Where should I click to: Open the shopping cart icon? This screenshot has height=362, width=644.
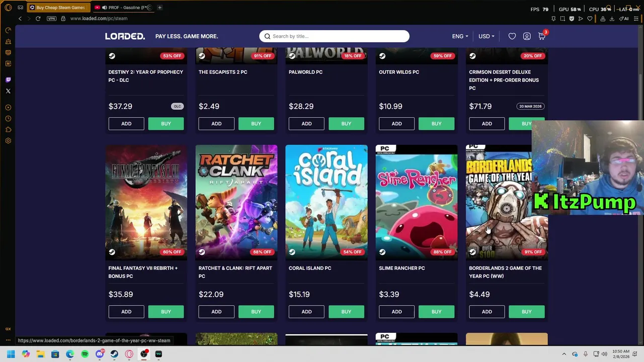[x=542, y=36]
